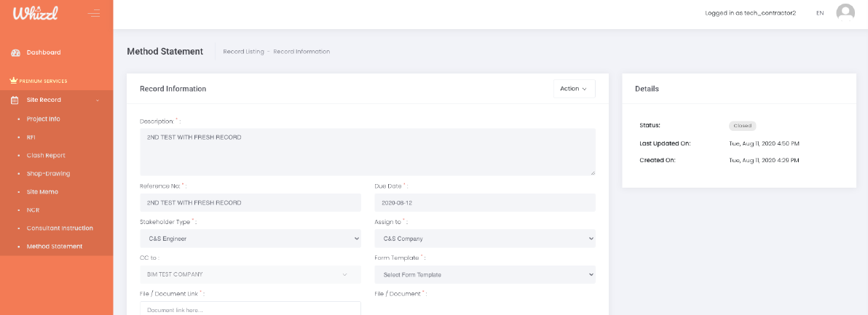
Task: Open the RFI menu item
Action: (x=31, y=137)
